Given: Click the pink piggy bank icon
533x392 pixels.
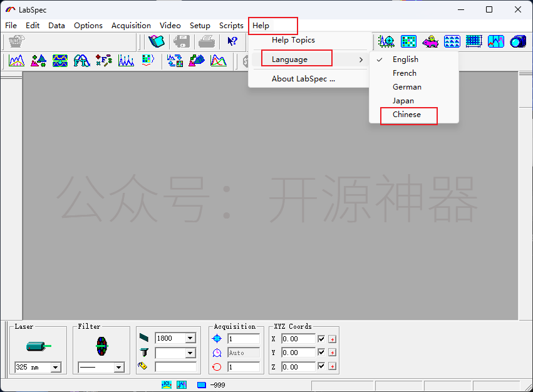Looking at the screenshot, I should tap(430, 41).
